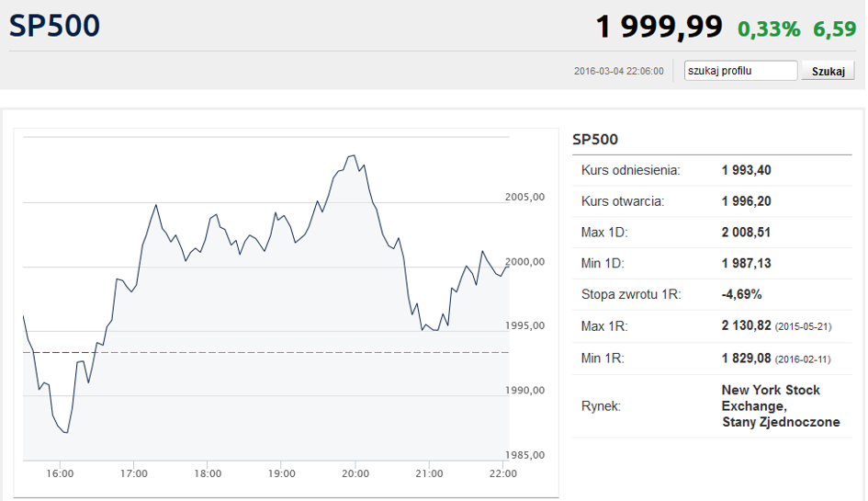Click the 2005,00 price axis label
The height and width of the screenshot is (501, 868).
524,197
